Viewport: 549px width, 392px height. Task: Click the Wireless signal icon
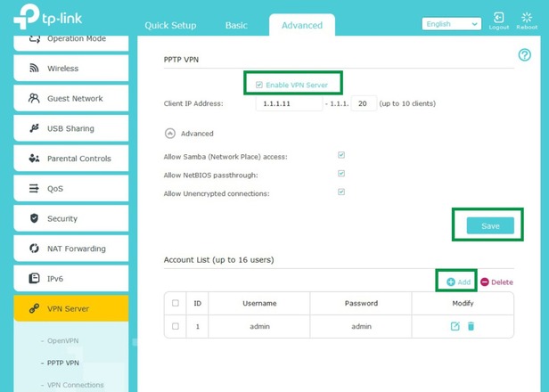point(34,69)
